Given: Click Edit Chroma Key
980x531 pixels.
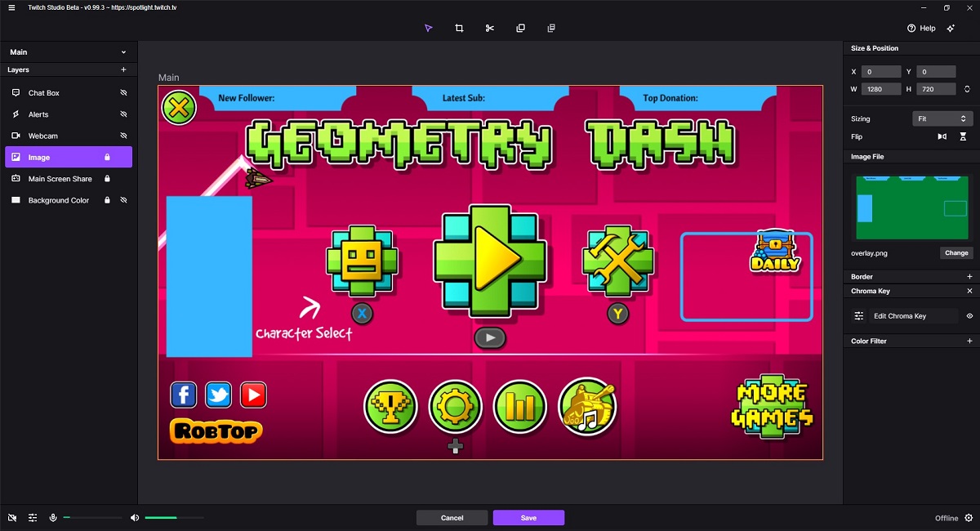Looking at the screenshot, I should click(x=900, y=316).
